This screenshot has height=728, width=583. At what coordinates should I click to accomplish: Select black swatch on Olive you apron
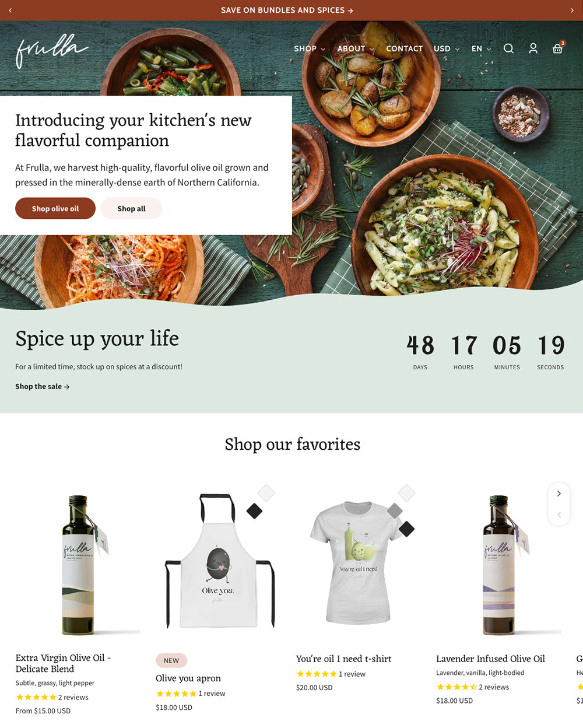pos(254,511)
